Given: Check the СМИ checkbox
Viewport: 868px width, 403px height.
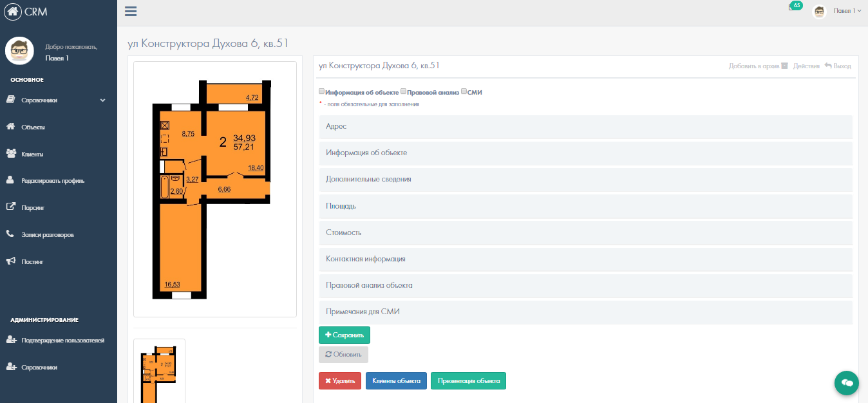Looking at the screenshot, I should [464, 92].
